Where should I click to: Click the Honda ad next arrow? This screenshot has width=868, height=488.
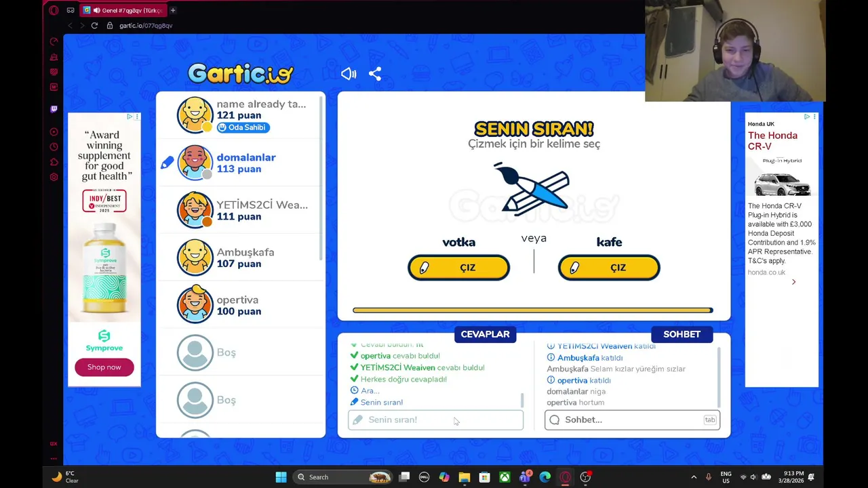pyautogui.click(x=793, y=282)
